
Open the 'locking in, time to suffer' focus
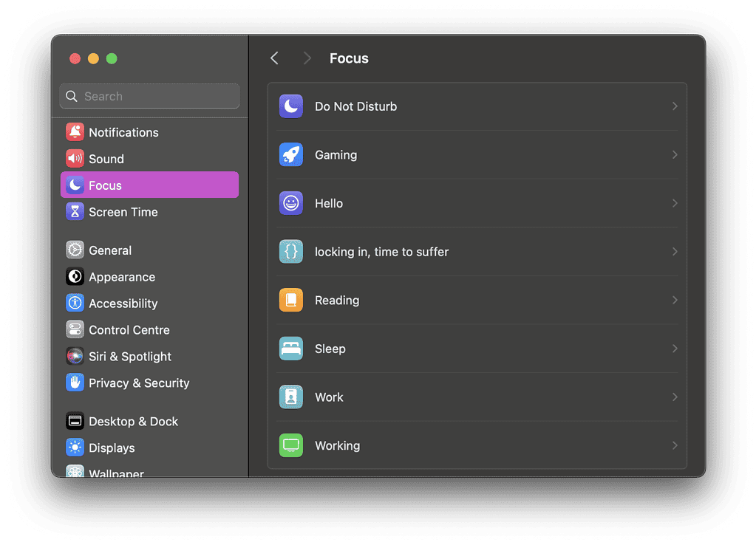[x=381, y=252]
